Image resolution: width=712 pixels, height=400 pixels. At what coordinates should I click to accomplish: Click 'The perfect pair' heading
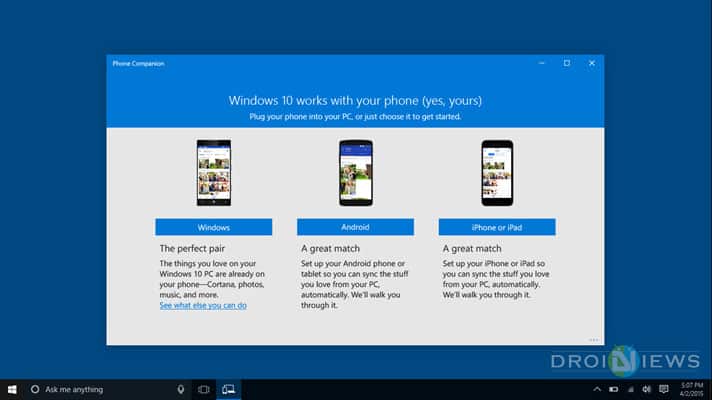click(x=192, y=248)
